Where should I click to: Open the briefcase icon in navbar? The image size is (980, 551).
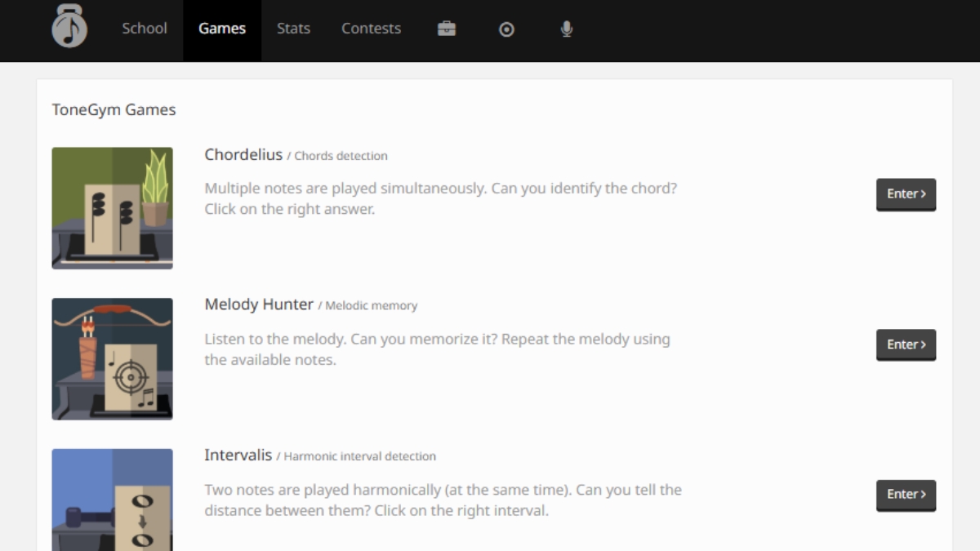[x=447, y=29]
